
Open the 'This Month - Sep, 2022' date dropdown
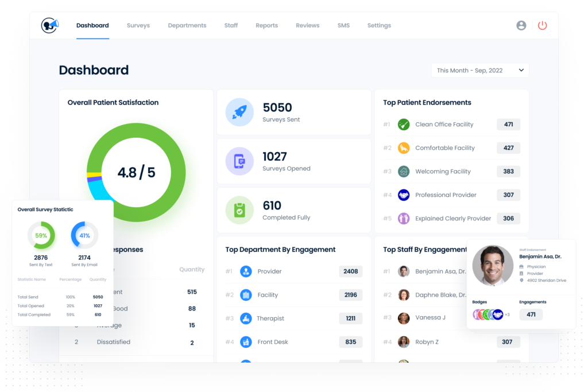479,70
